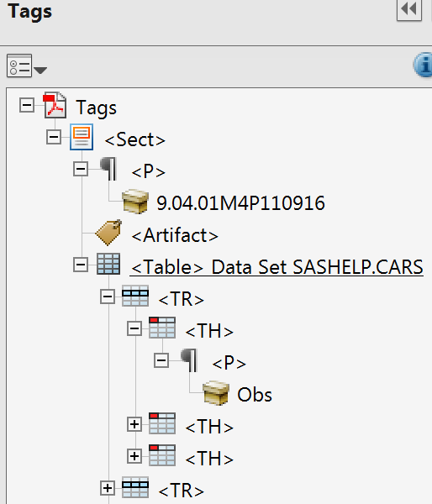Click the 9.04.01M4P110916 content box icon

[x=135, y=202]
